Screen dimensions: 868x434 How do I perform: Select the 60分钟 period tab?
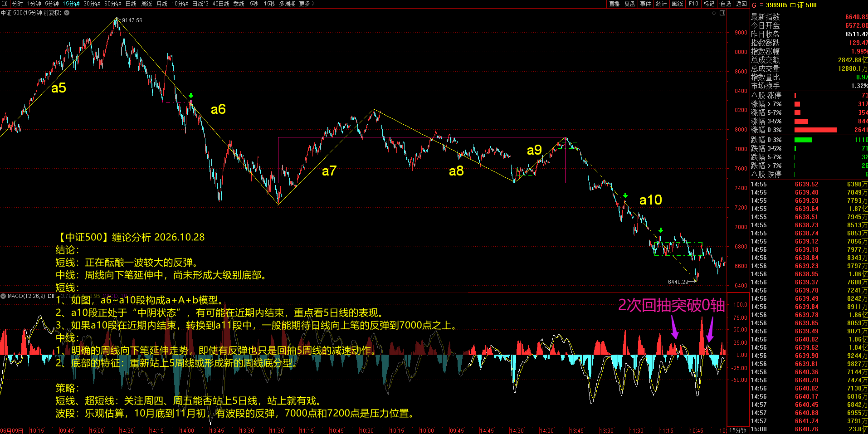point(113,4)
